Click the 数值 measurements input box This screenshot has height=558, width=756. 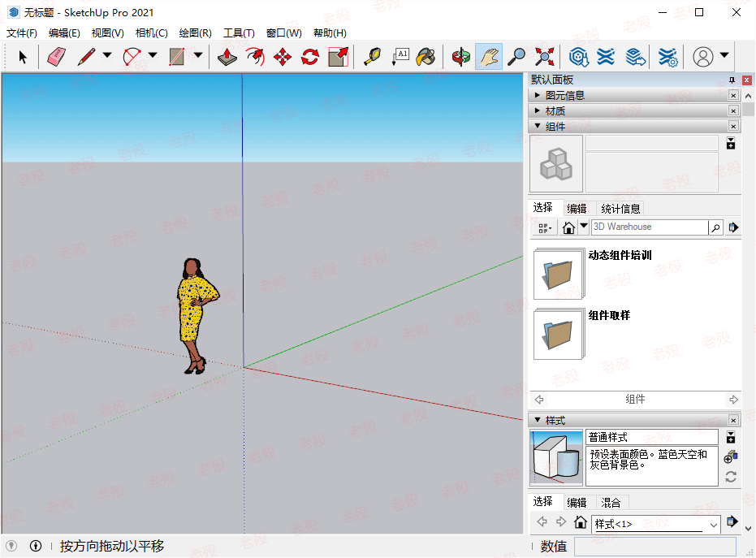[x=654, y=547]
